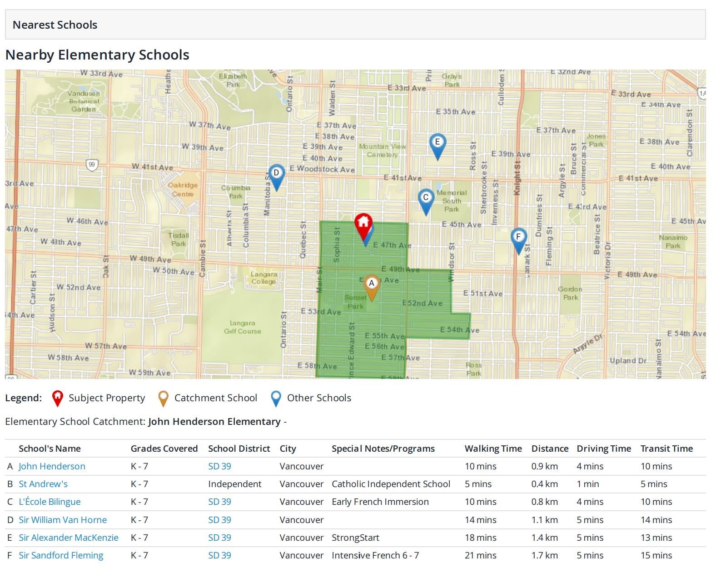Click Langara Golf Course label on map
716x588 pixels.
click(x=242, y=327)
